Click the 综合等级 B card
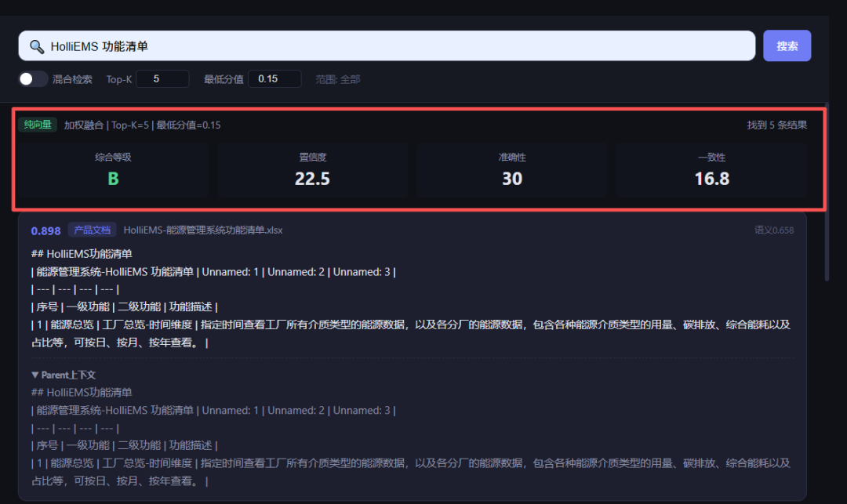The image size is (847, 504). [113, 171]
